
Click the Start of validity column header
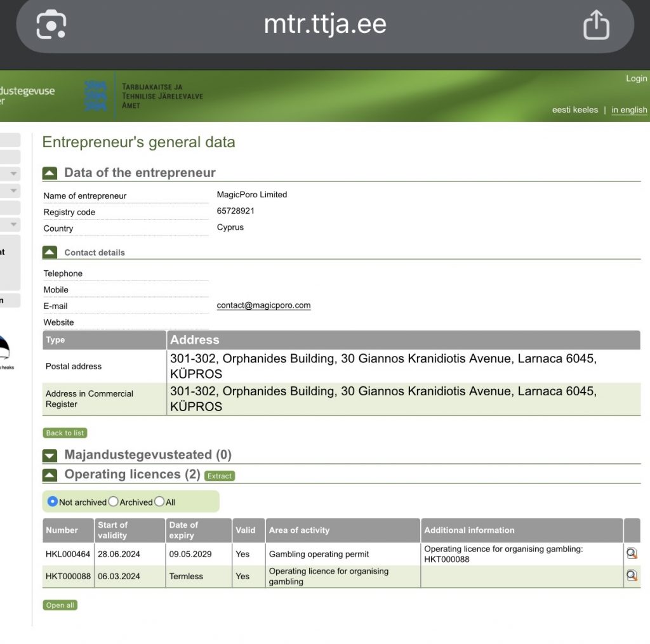130,530
